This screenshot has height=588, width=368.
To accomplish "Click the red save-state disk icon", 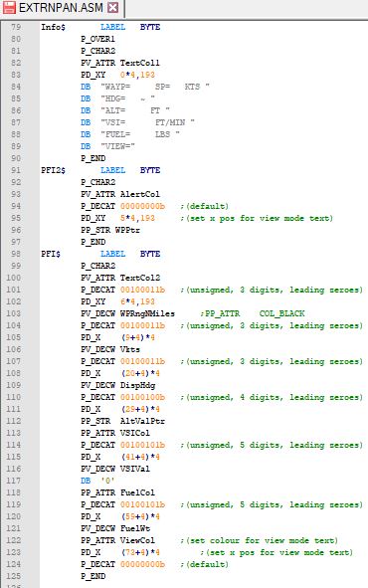I will 9,8.
